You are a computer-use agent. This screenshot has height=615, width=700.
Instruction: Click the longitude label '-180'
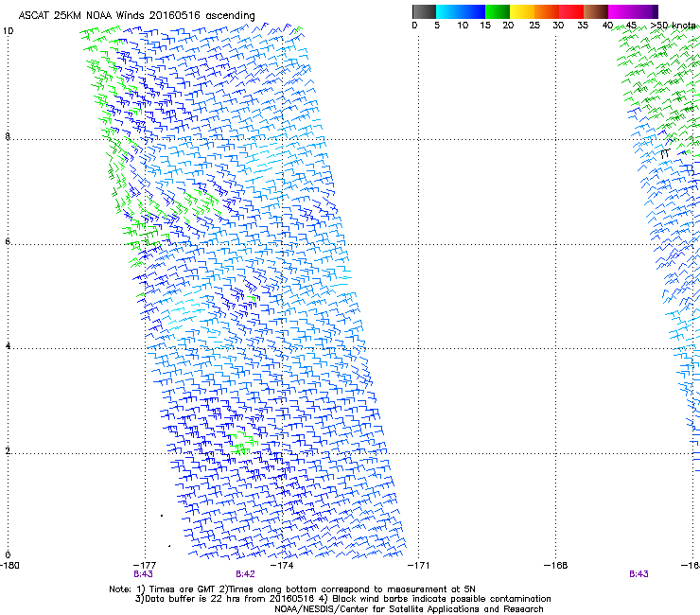coord(9,566)
